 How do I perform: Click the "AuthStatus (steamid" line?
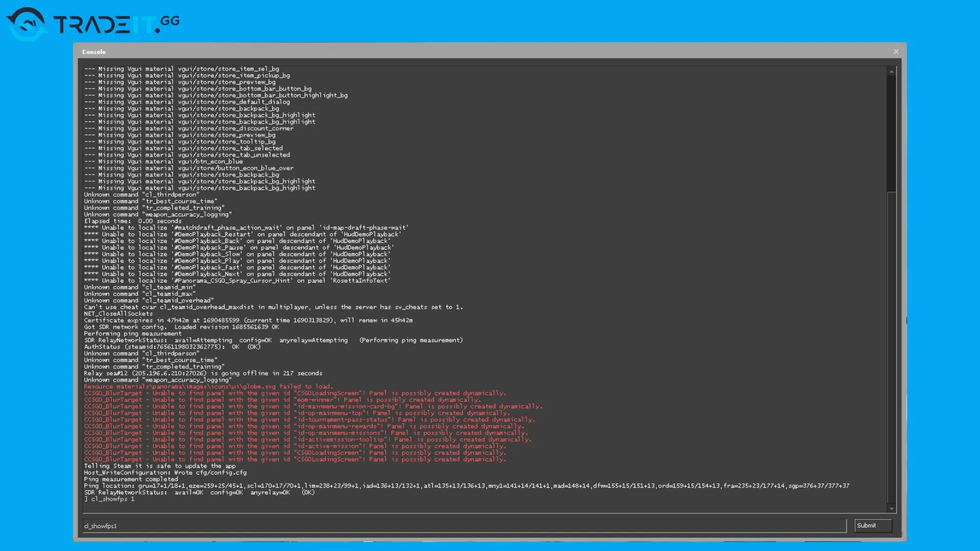coord(172,347)
